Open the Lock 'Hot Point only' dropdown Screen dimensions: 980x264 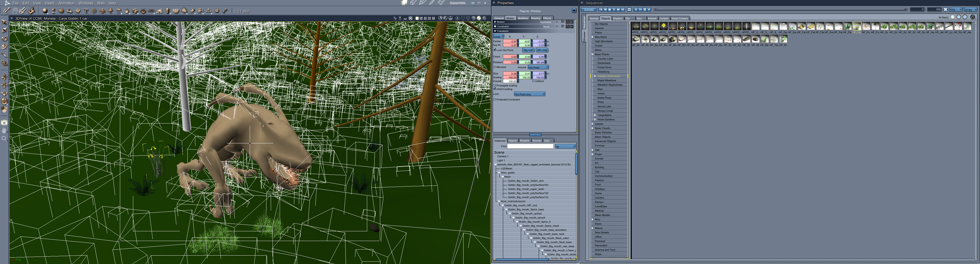point(530,94)
